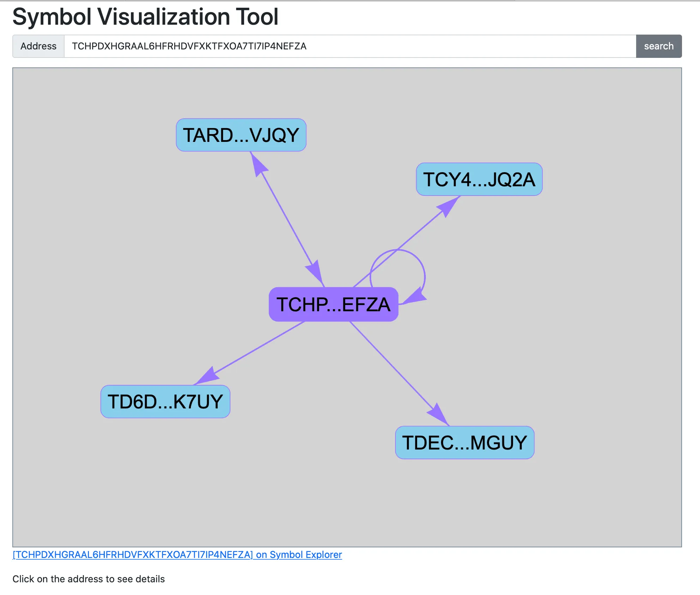The image size is (700, 595).
Task: Focus the Address input field
Action: coord(349,46)
